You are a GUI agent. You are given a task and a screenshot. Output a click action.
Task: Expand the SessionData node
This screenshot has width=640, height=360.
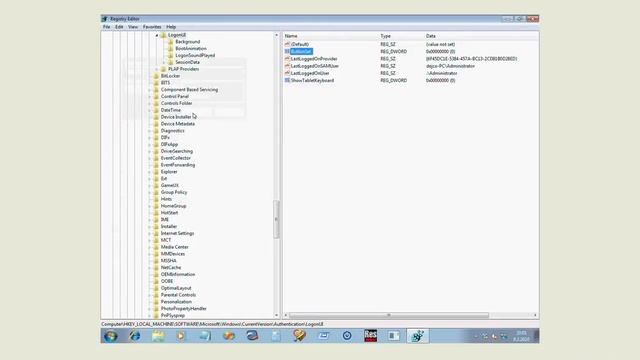pos(164,62)
